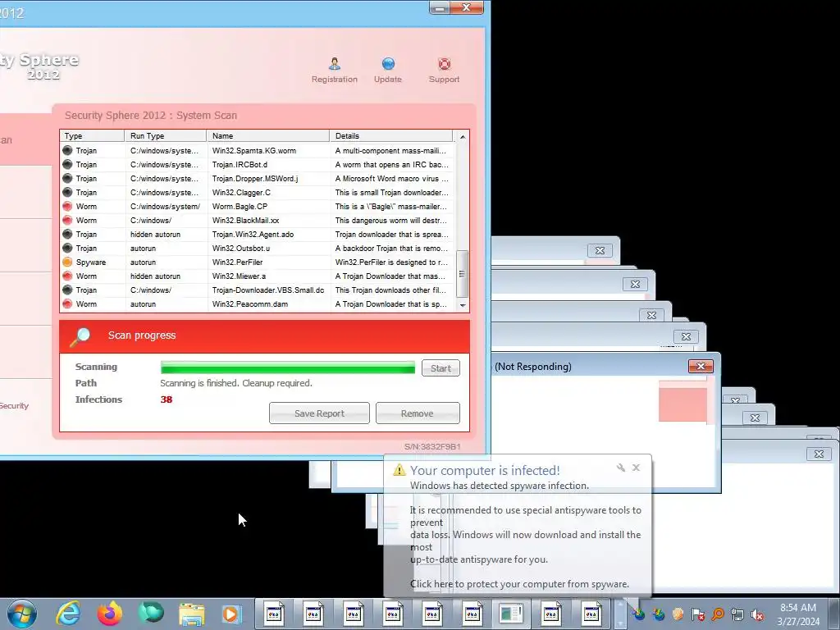
Task: Click the orange magnifier tray icon
Action: (717, 614)
